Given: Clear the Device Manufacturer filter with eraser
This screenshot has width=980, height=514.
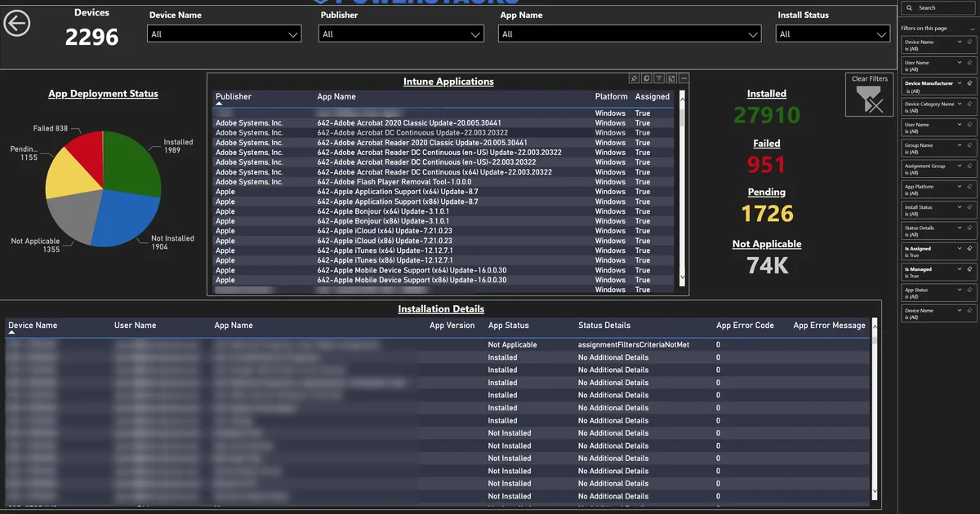Looking at the screenshot, I should click(x=969, y=83).
